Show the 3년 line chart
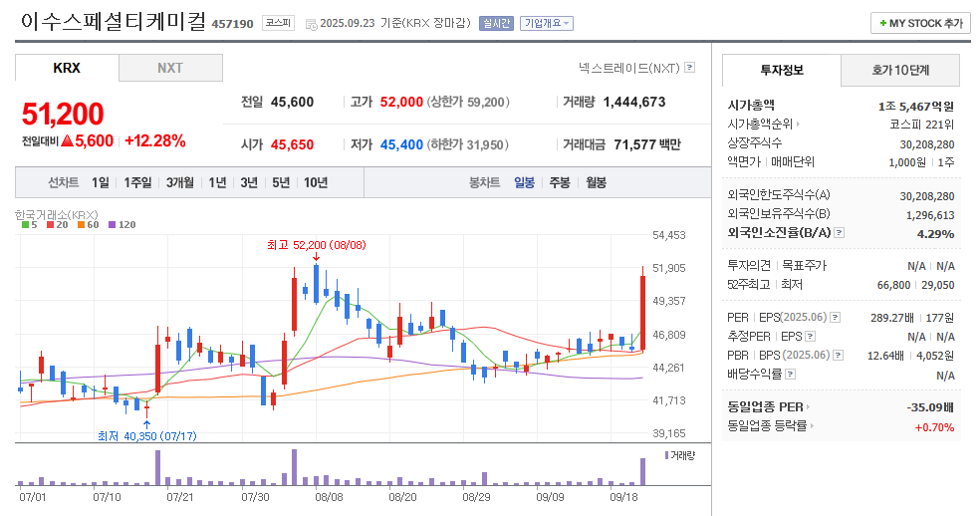 point(249,182)
